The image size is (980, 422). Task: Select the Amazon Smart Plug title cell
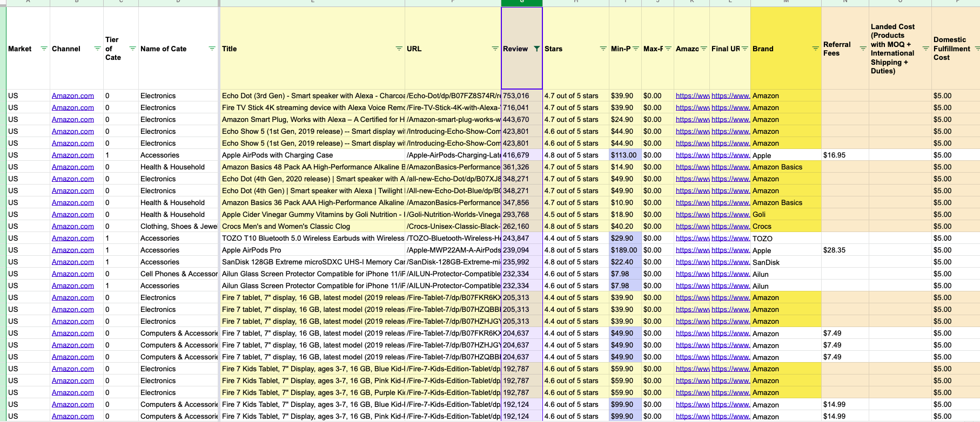point(313,120)
